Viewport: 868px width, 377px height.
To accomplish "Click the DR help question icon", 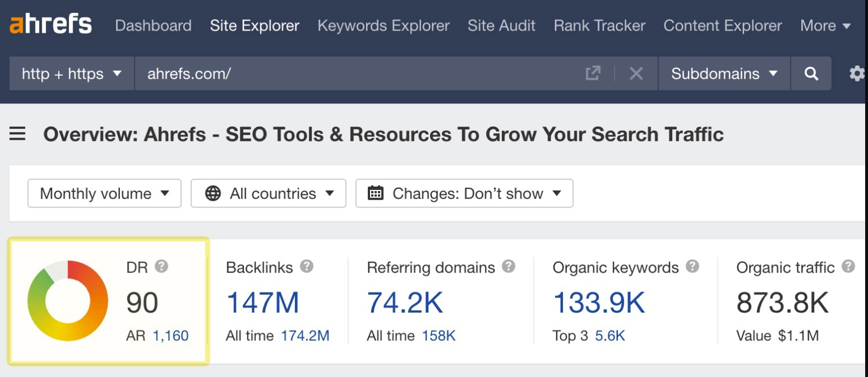I will tap(161, 266).
